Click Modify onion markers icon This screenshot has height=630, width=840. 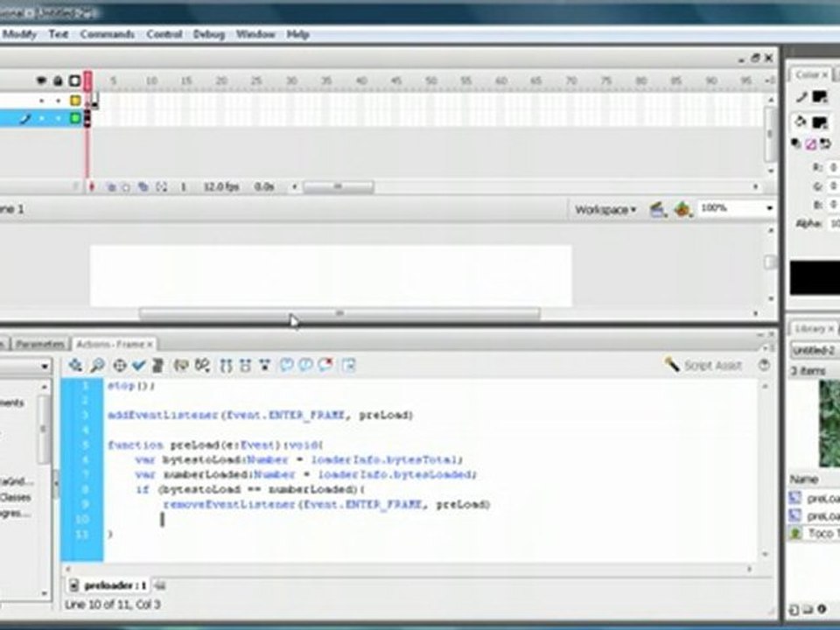click(x=161, y=187)
